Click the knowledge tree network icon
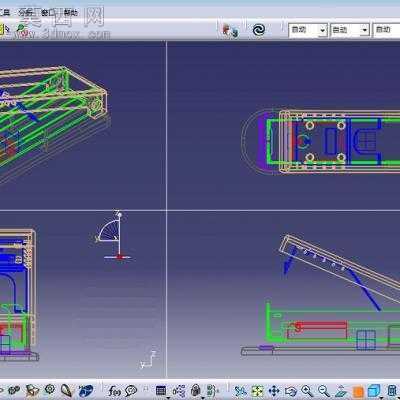 pos(179,390)
